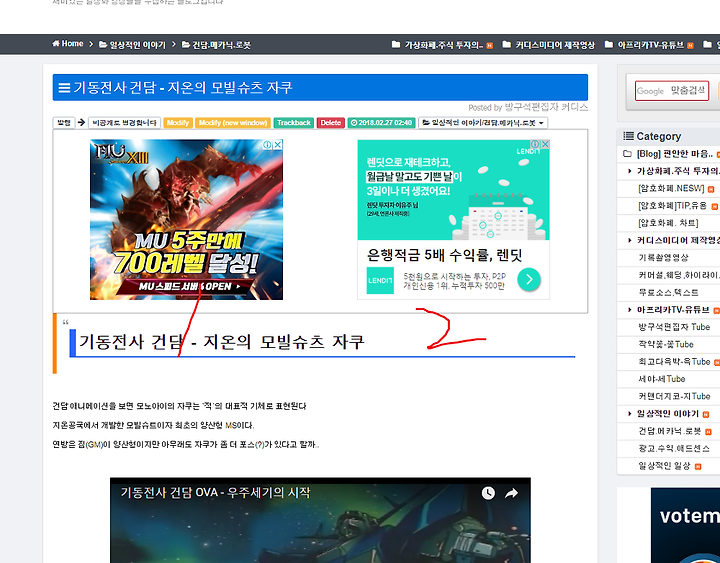Open 기록촬영영상 subcategory
The image size is (720, 563).
[x=664, y=258]
